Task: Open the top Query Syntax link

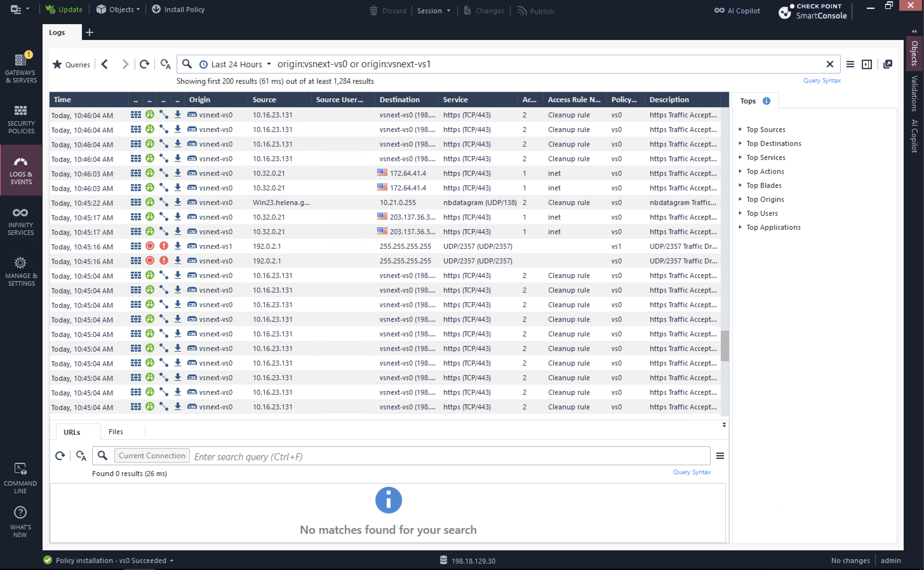Action: point(821,80)
